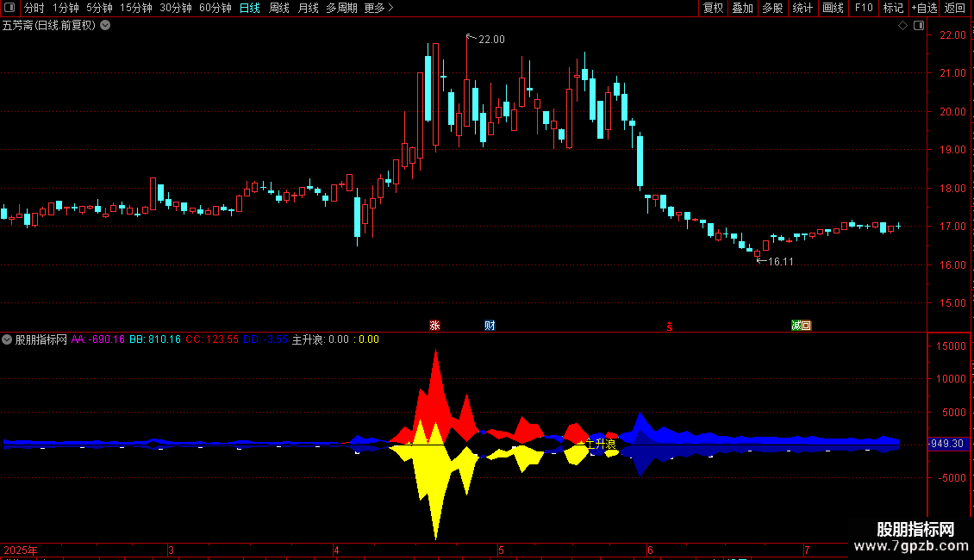Toggle the left sidebar panel icon

click(9, 8)
